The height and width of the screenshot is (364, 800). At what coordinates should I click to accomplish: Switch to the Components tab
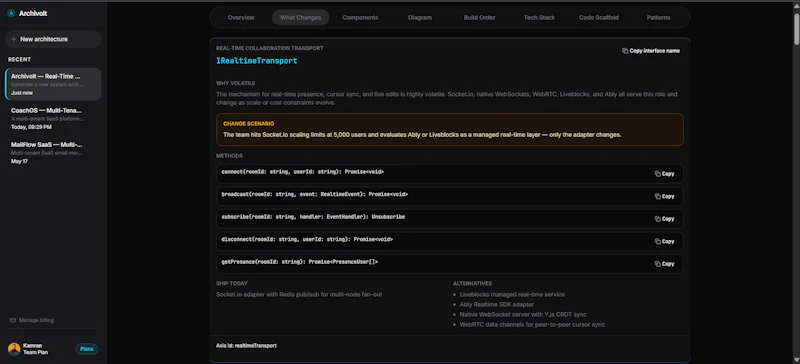pos(360,17)
